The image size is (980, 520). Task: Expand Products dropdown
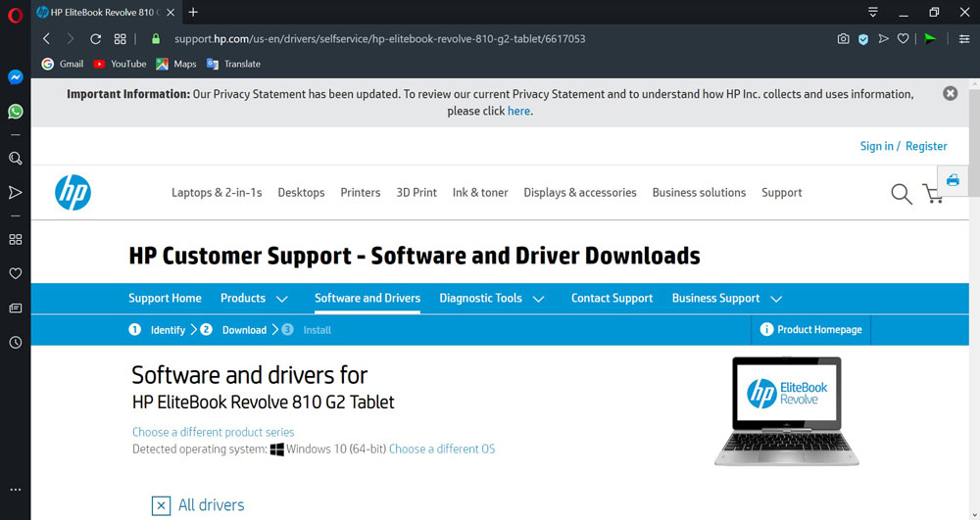coord(254,299)
